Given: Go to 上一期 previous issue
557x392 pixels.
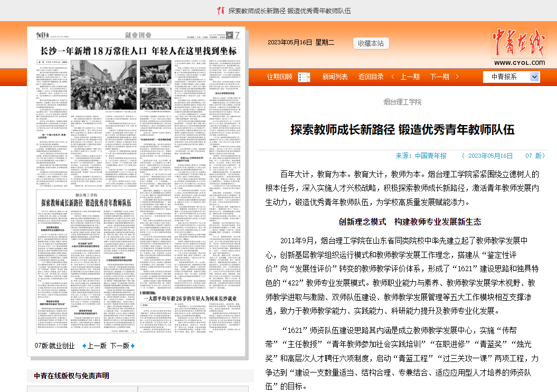Looking at the screenshot, I should point(410,77).
